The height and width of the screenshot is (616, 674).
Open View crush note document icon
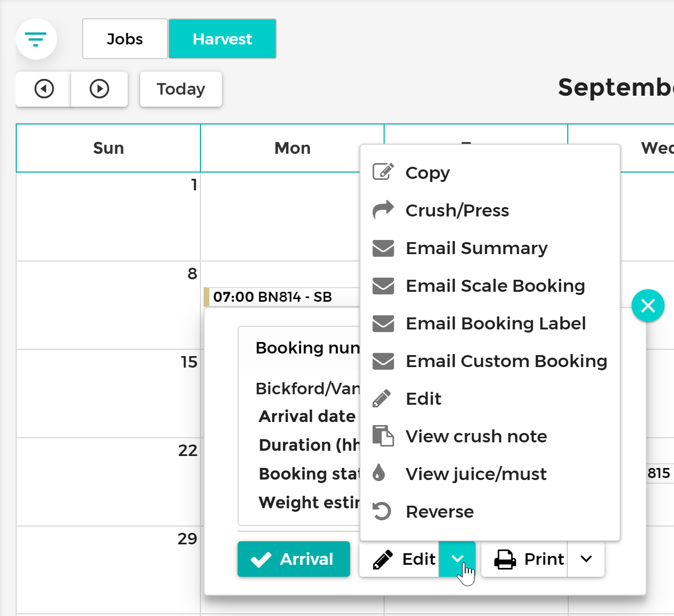point(383,436)
